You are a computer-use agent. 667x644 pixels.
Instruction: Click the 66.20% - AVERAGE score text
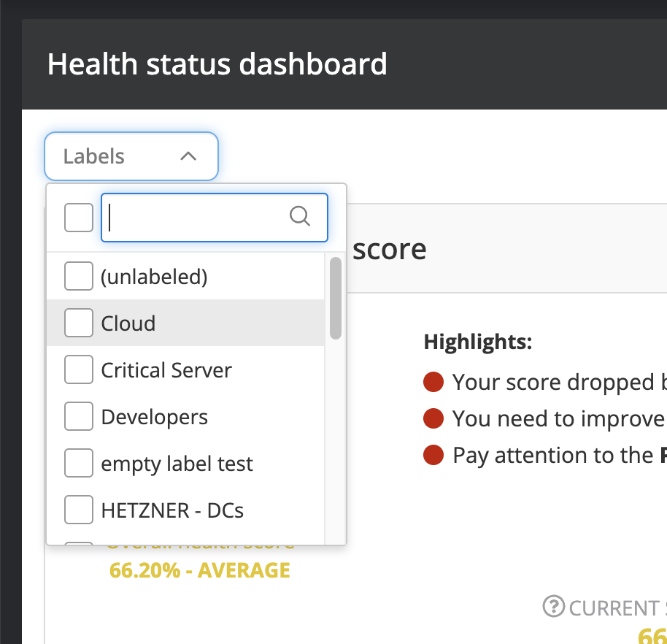(200, 570)
